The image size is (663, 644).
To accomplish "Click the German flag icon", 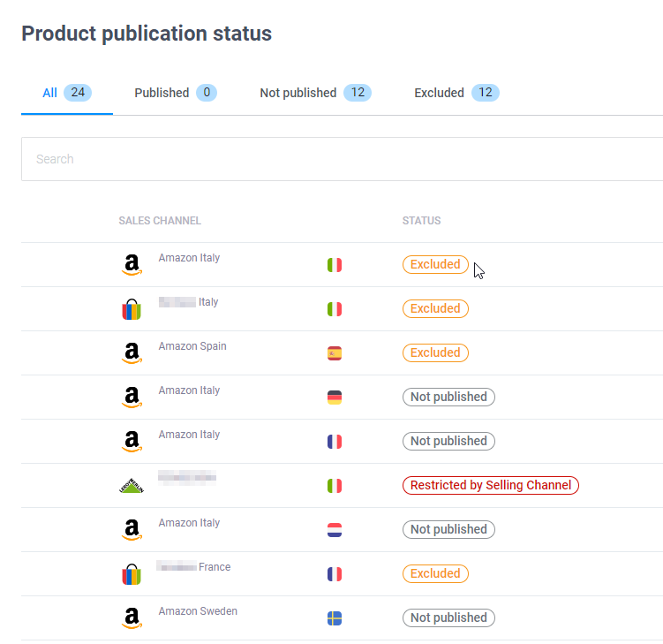I will click(x=335, y=398).
